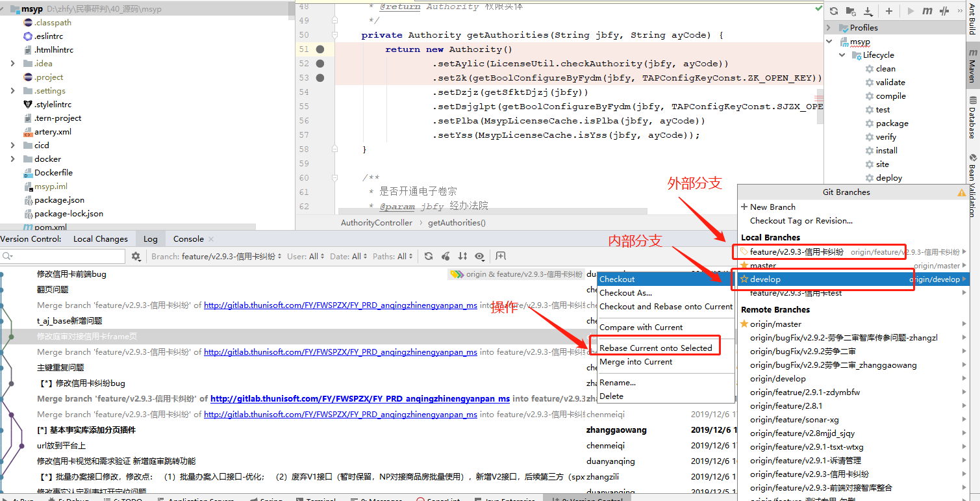The height and width of the screenshot is (501, 980).
Task: Open the Maven side tab
Action: (972, 65)
